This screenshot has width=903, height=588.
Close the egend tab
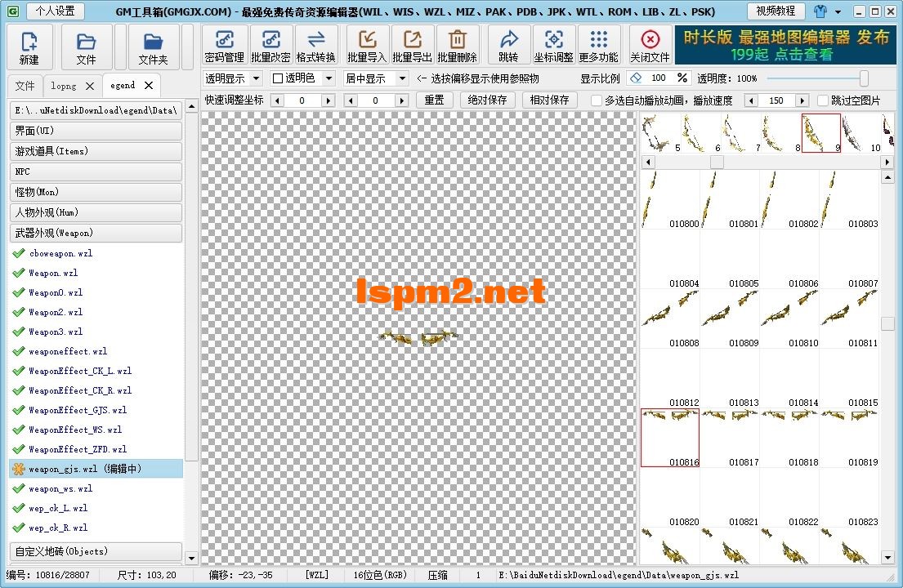point(149,85)
